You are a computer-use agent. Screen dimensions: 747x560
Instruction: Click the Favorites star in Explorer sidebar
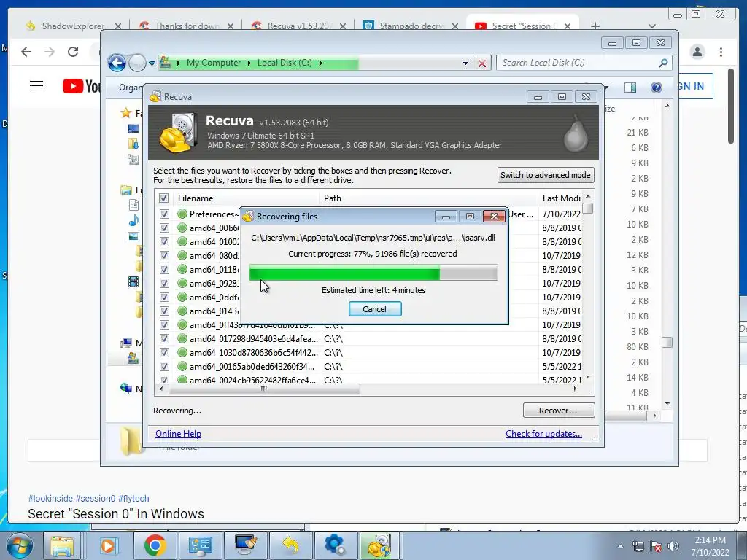[126, 113]
